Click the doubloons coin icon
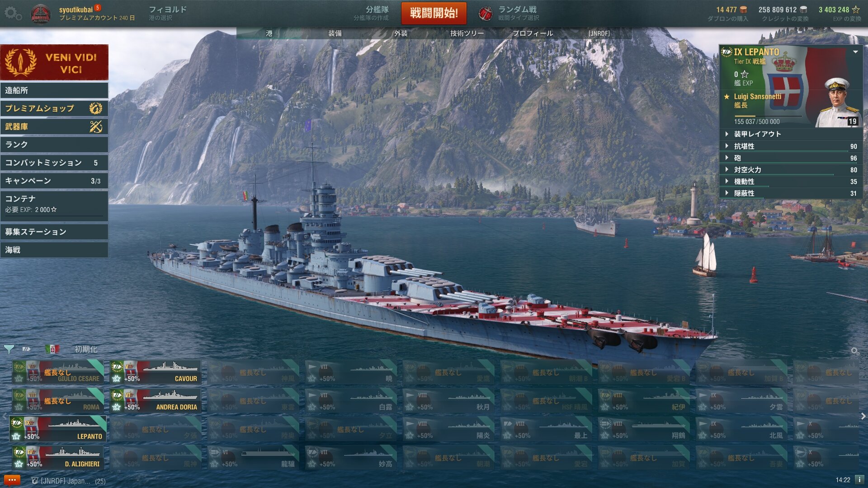This screenshot has height=488, width=868. tap(743, 9)
